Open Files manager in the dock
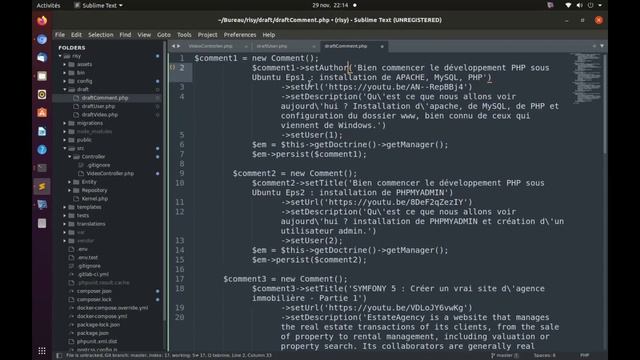This screenshot has height=360, width=640. coord(42,76)
